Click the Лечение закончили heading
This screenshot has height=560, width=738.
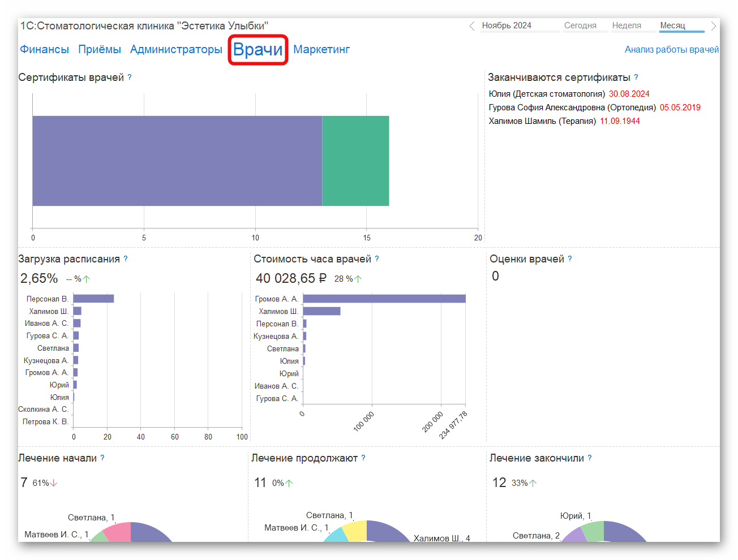pyautogui.click(x=537, y=458)
